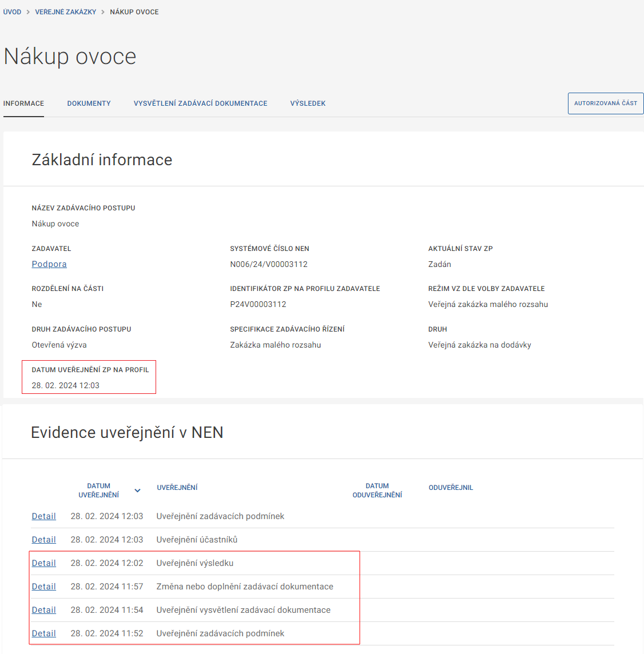The height and width of the screenshot is (654, 644).
Task: Go to ÚVOD in the breadcrumb
Action: point(12,12)
